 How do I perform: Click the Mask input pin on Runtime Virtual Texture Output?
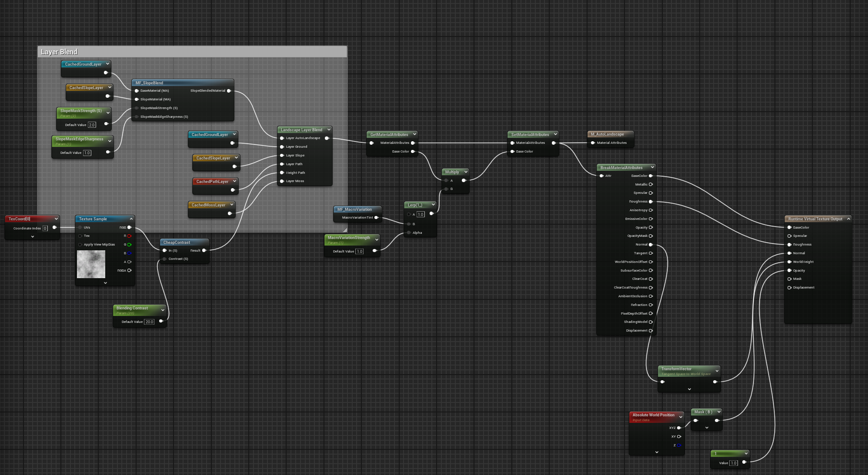click(x=789, y=279)
